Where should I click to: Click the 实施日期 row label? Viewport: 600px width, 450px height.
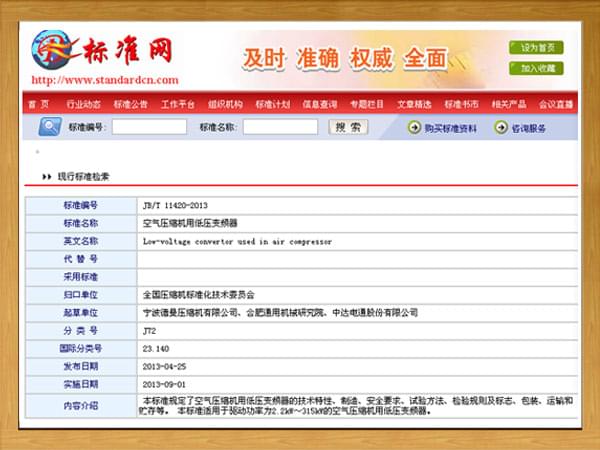81,384
